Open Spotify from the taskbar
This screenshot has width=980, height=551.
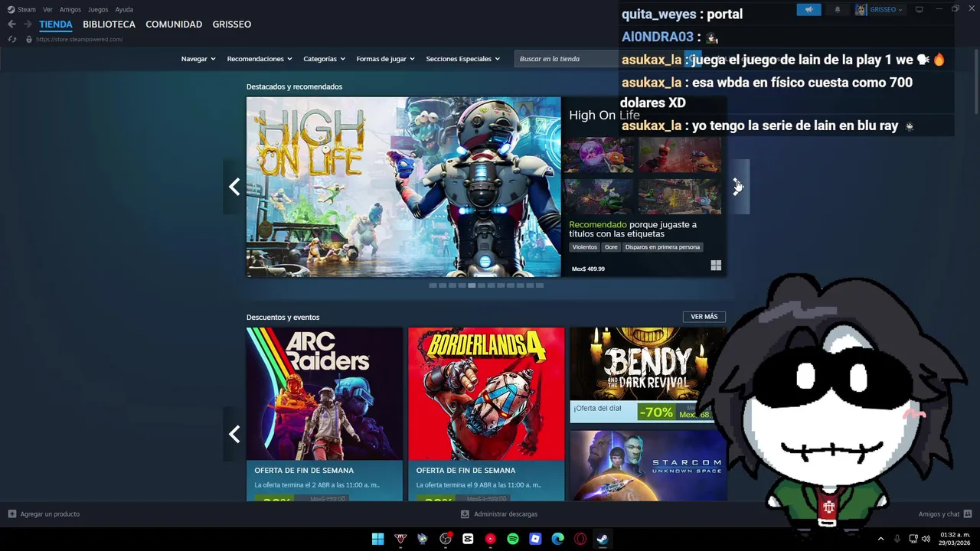pyautogui.click(x=513, y=539)
